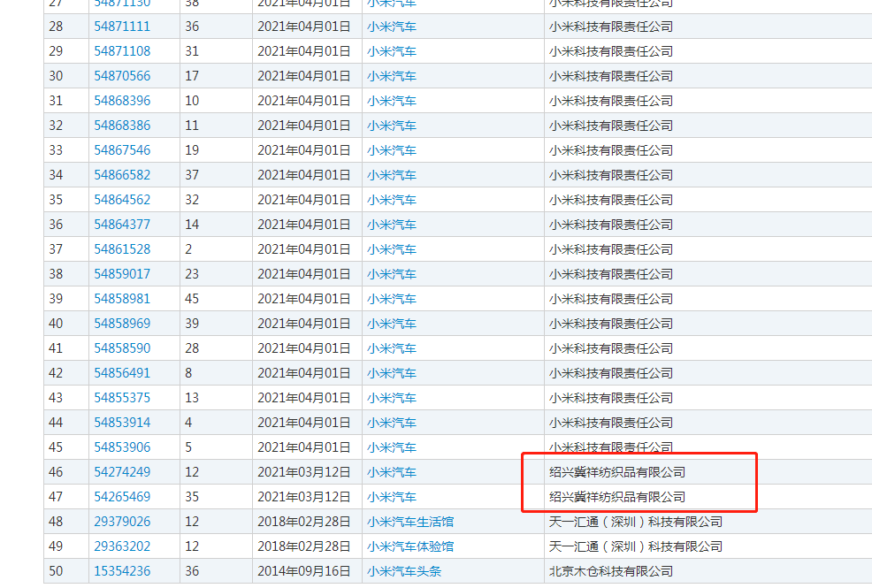Open application number 54859017 link
The image size is (872, 588).
click(122, 274)
